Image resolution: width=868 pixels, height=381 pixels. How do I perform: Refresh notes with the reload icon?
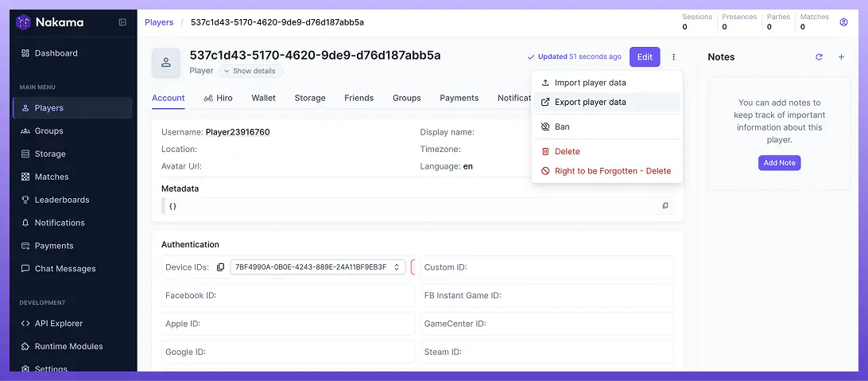[819, 57]
